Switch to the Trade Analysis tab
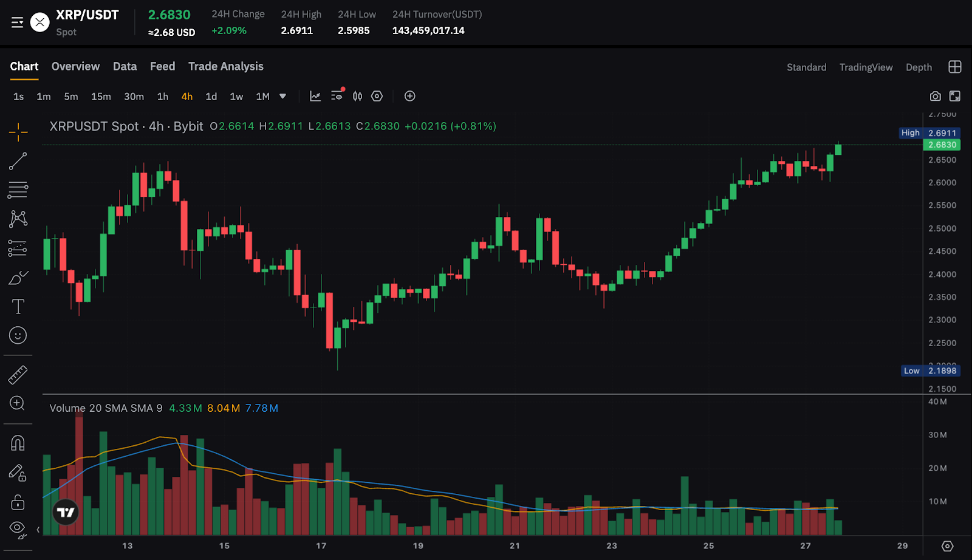Image resolution: width=972 pixels, height=560 pixels. (x=225, y=66)
